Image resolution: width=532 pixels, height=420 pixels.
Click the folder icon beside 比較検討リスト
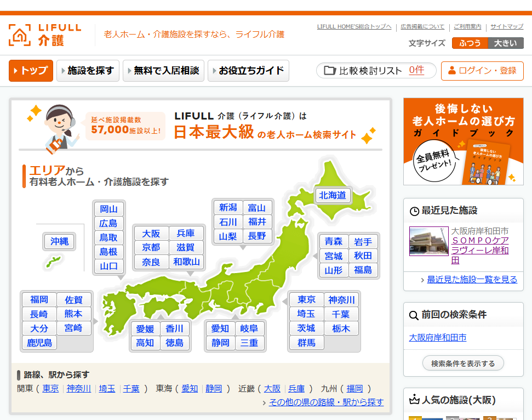330,70
